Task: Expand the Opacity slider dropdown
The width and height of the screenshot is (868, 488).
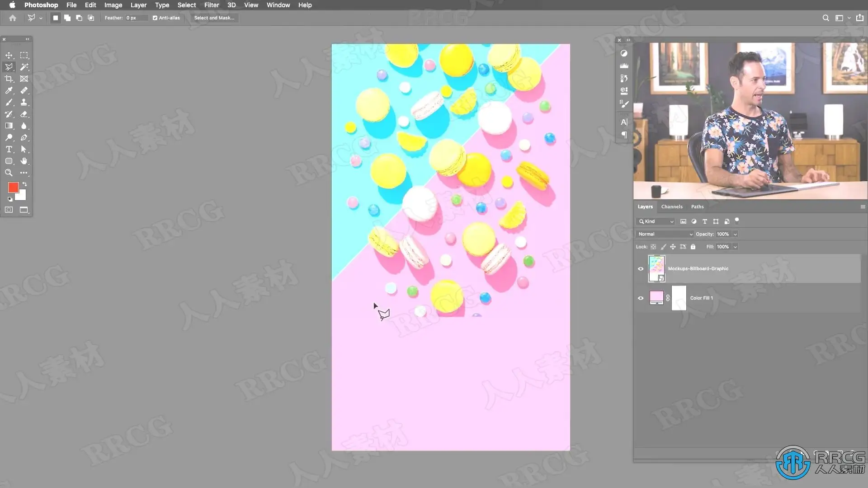Action: [735, 234]
